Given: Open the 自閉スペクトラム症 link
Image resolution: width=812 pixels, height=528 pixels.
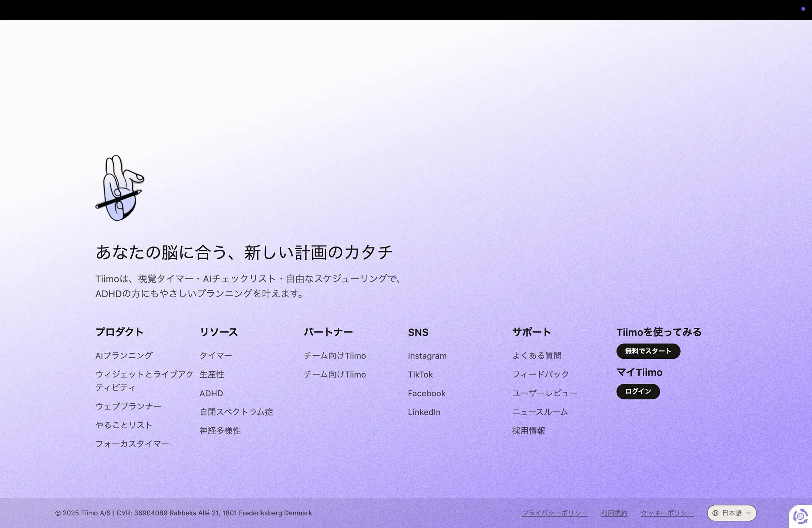Looking at the screenshot, I should (x=236, y=412).
